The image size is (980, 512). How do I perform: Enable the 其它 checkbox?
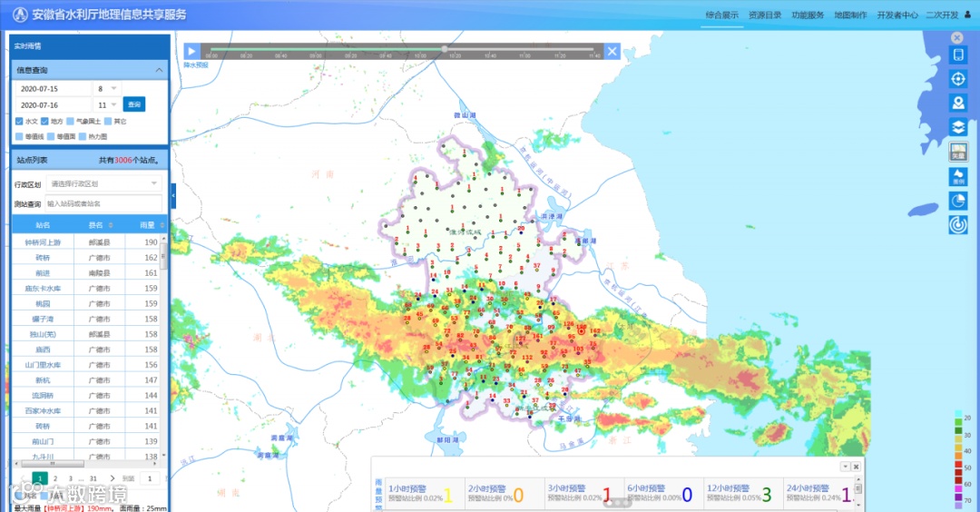pyautogui.click(x=107, y=122)
